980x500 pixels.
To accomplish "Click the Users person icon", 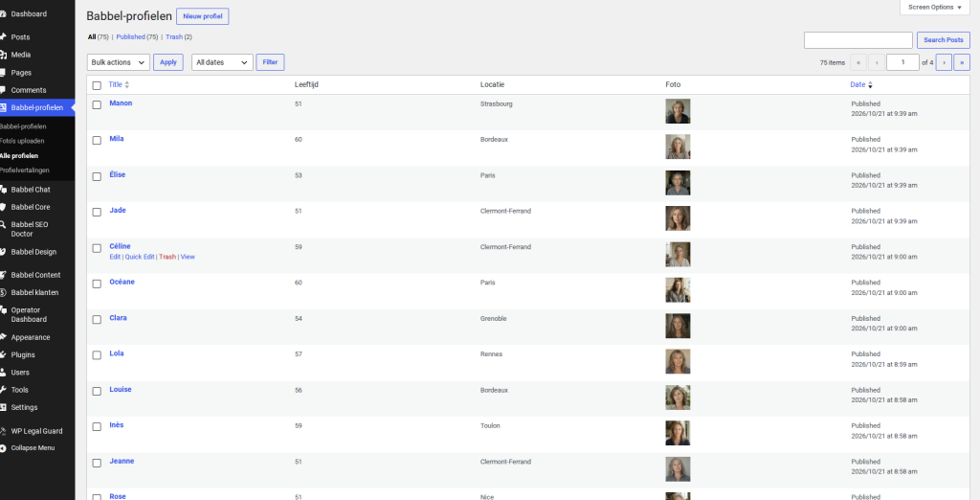I will coord(3,373).
